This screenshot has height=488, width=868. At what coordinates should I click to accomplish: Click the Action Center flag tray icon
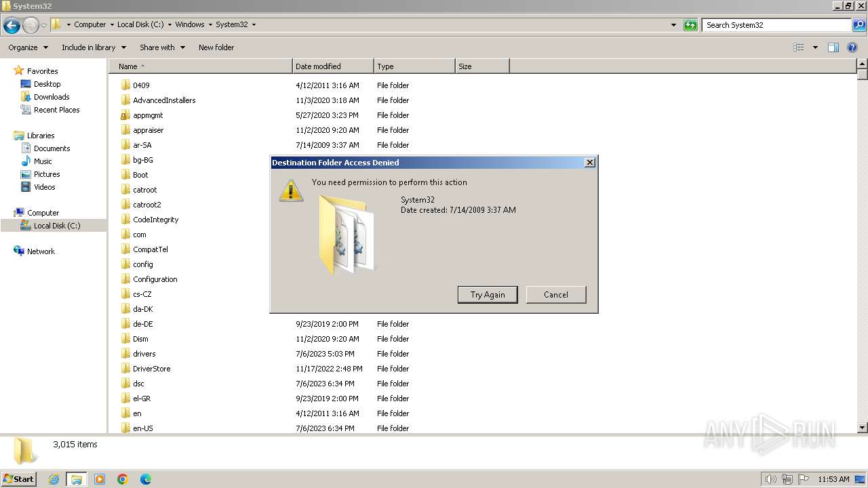pos(804,479)
